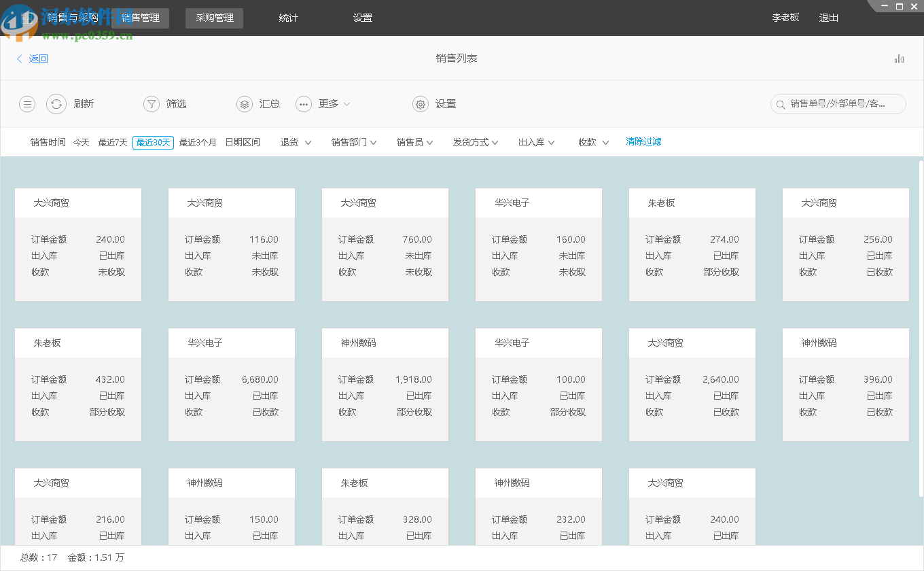Screen dimensions: 924x571
Task: Open the filter funnel (筛选) icon
Action: tap(151, 104)
